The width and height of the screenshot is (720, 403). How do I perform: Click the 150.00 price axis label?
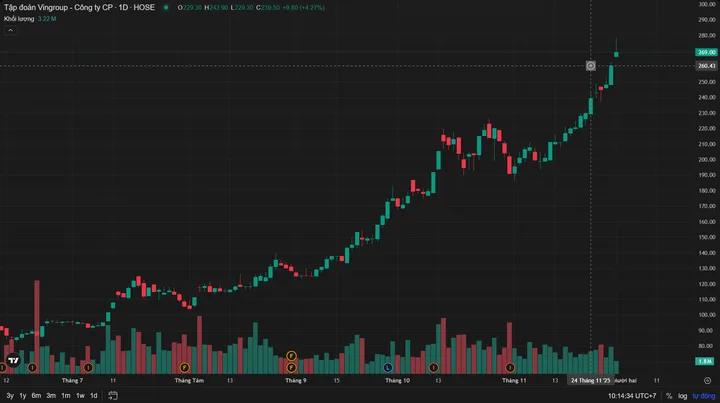707,237
